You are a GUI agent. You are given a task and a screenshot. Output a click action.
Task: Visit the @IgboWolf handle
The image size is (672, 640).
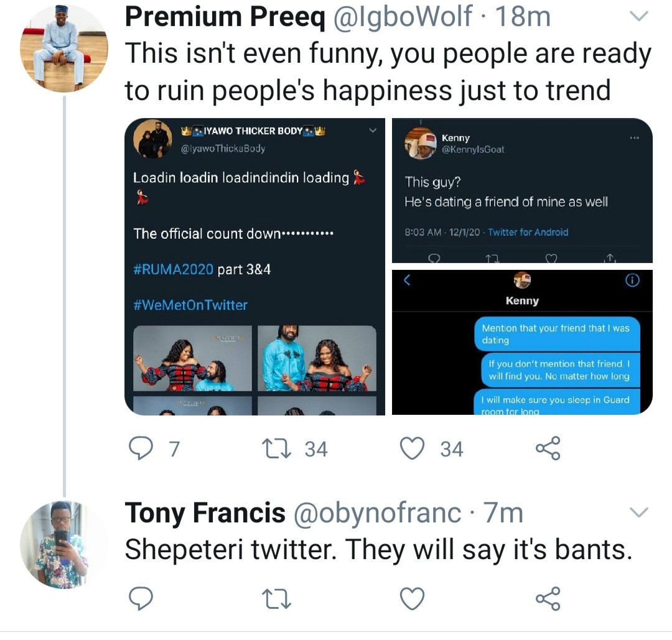[404, 17]
